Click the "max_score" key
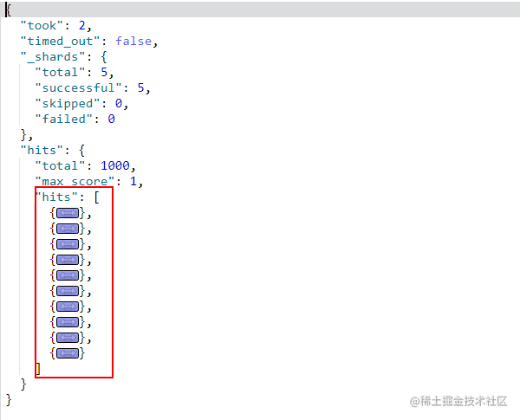 point(75,181)
